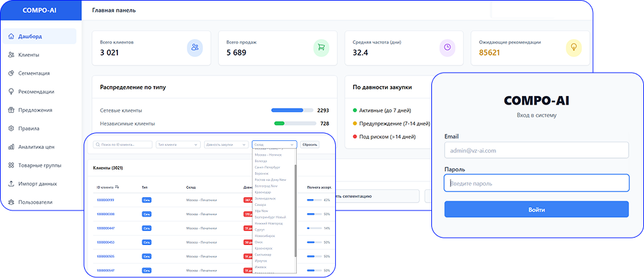Click the Товарные группы grid icon
Image resolution: width=644 pixels, height=278 pixels.
[12, 165]
